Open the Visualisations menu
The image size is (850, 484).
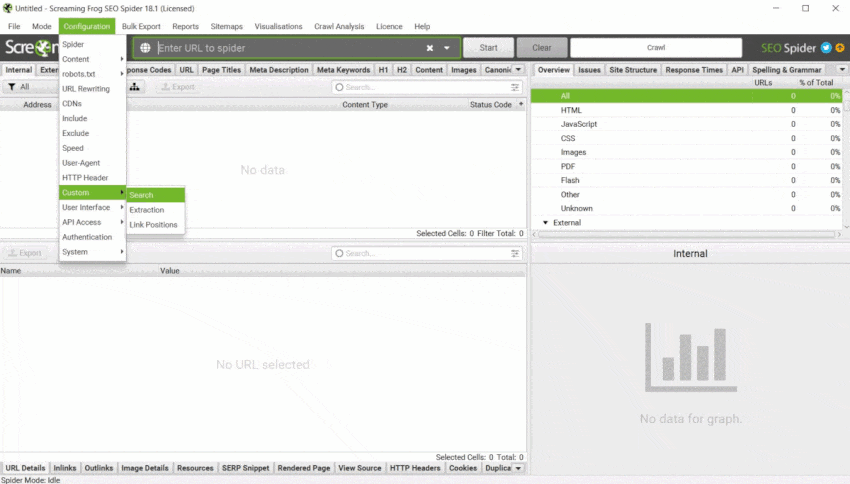(279, 27)
